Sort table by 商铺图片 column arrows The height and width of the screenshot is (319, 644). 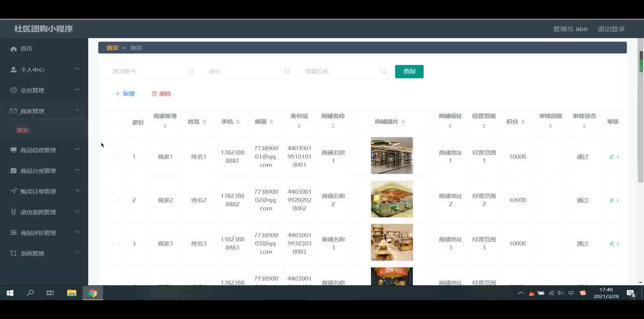click(x=403, y=122)
